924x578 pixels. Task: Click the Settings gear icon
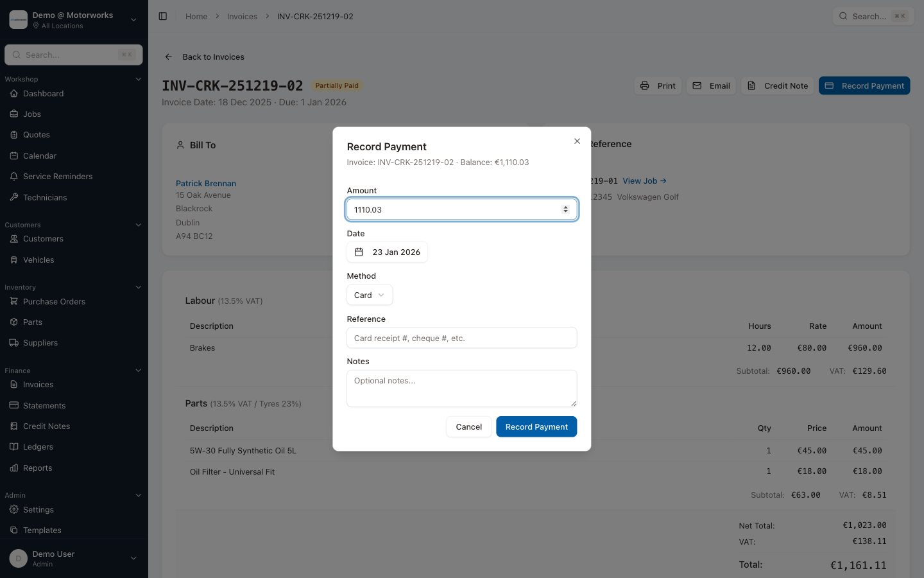tap(13, 509)
